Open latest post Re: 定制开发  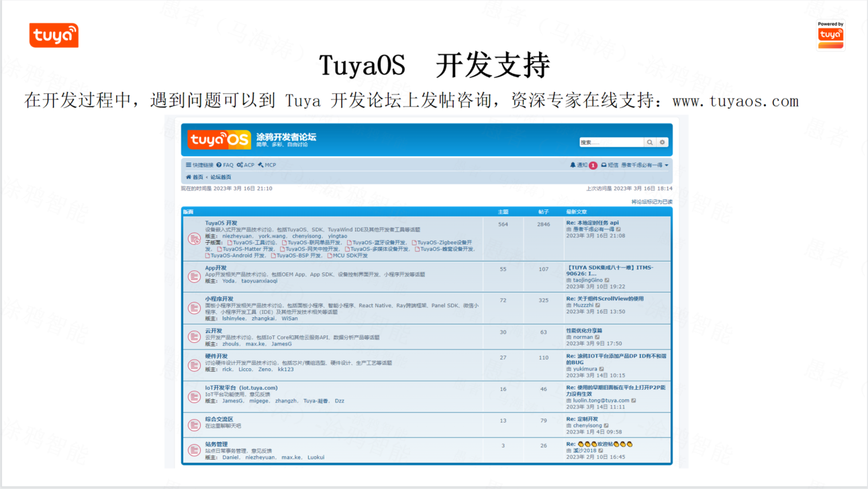[x=582, y=419]
